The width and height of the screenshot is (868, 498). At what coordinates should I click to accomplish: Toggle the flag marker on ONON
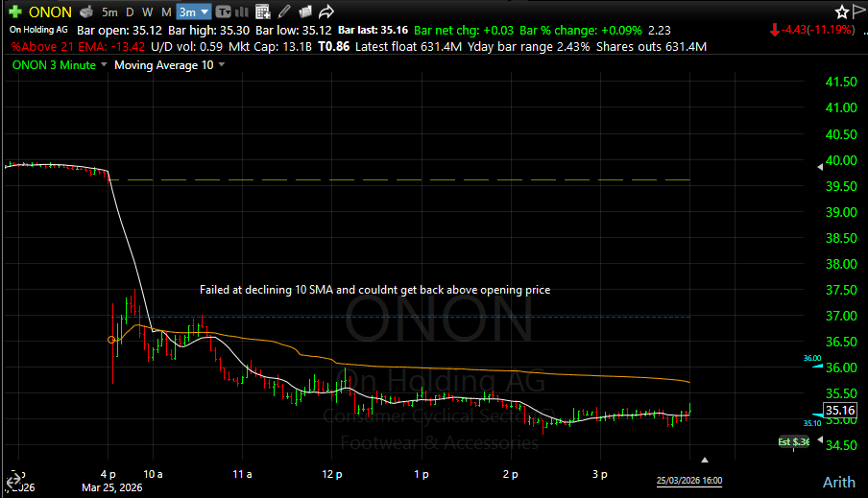[x=859, y=12]
